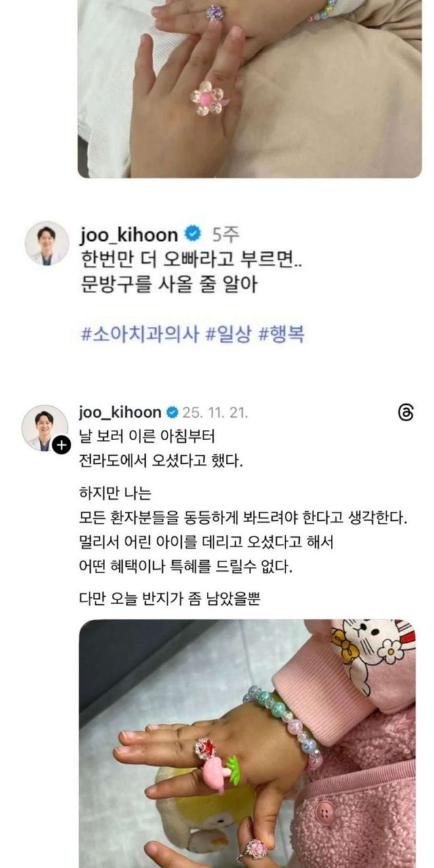Open joo_kihoon username on the dated post
This screenshot has height=868, width=434.
click(121, 412)
